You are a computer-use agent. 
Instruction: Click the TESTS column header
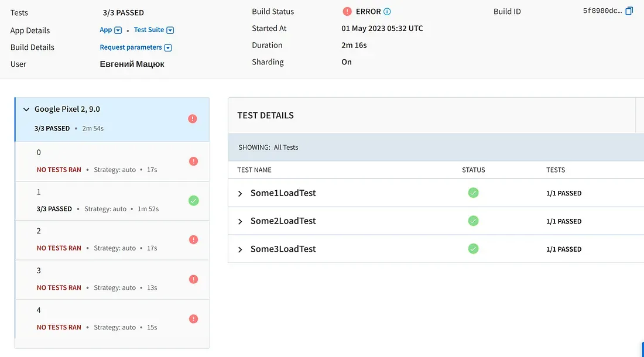tap(555, 170)
